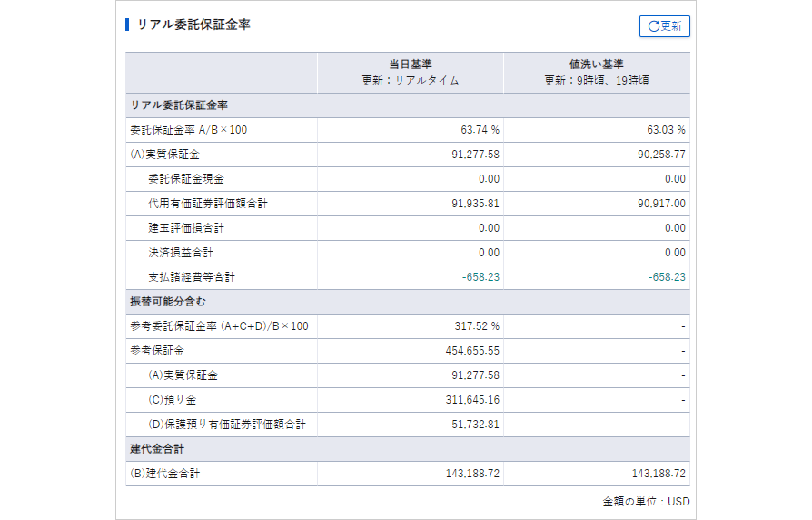Select the 当日基準 column header
The height and width of the screenshot is (520, 812).
411,65
